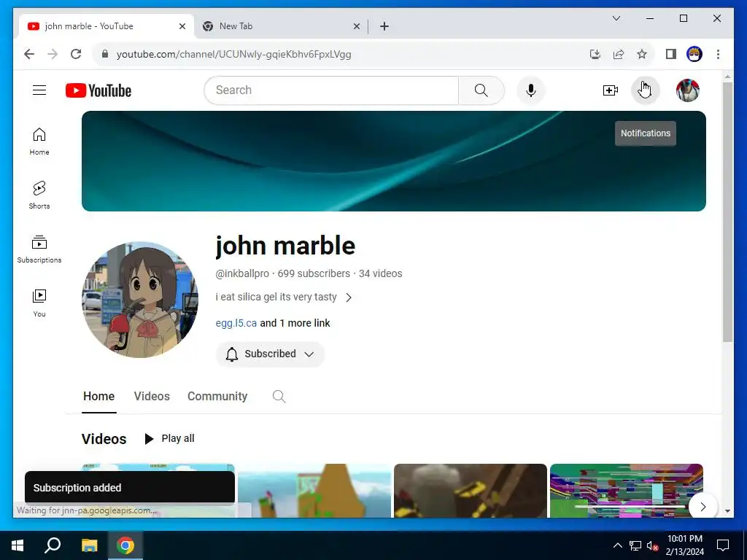View site information lock icon
Viewport: 747px width, 560px height.
pos(105,54)
